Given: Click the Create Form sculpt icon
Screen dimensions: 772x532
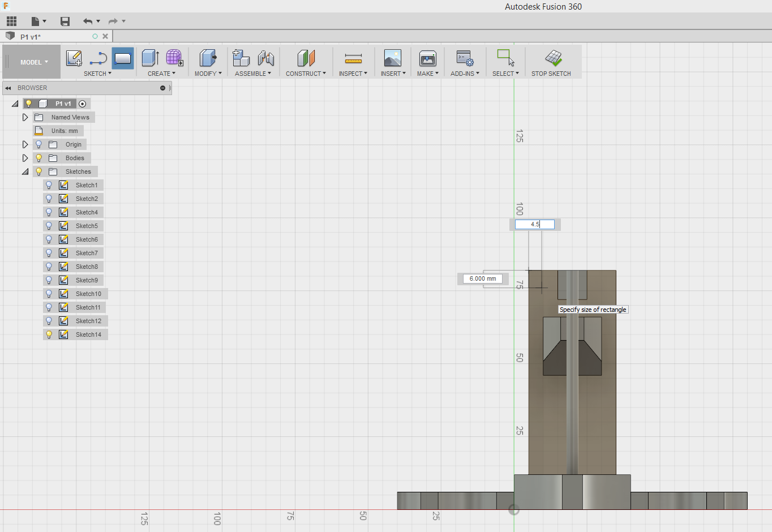Looking at the screenshot, I should [x=174, y=58].
